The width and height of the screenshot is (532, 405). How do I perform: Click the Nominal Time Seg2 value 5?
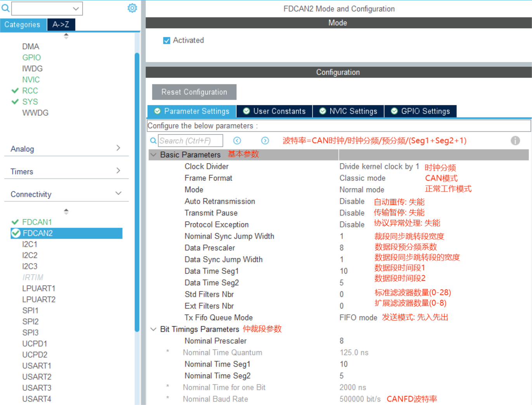(x=341, y=376)
